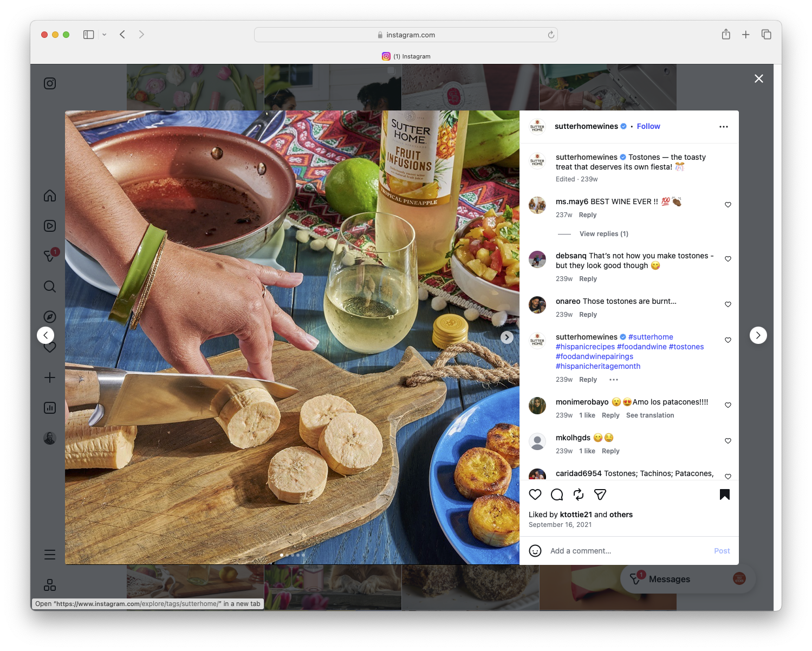
Task: Switch to the Instagram browser tab
Action: point(407,56)
